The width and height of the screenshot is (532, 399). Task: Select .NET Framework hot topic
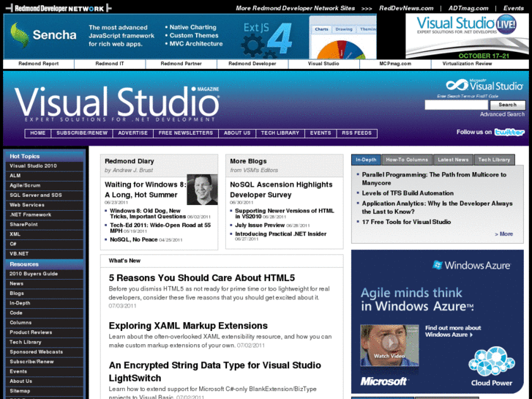point(45,215)
